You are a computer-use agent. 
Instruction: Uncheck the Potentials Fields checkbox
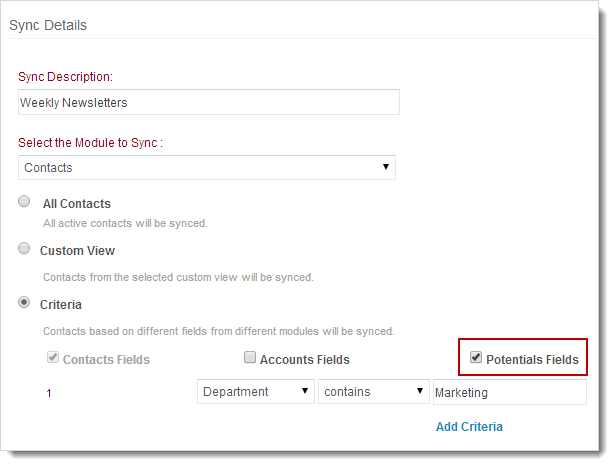[x=476, y=357]
